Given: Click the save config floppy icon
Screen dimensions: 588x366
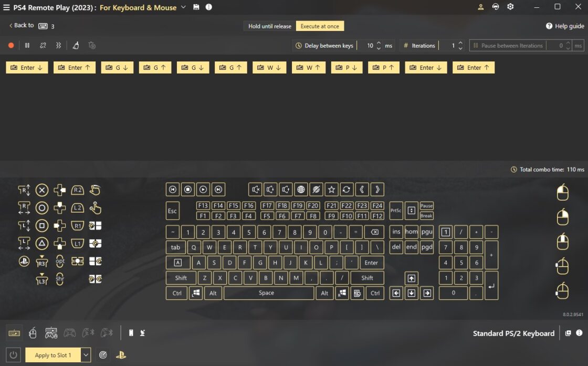Looking at the screenshot, I should coord(196,7).
